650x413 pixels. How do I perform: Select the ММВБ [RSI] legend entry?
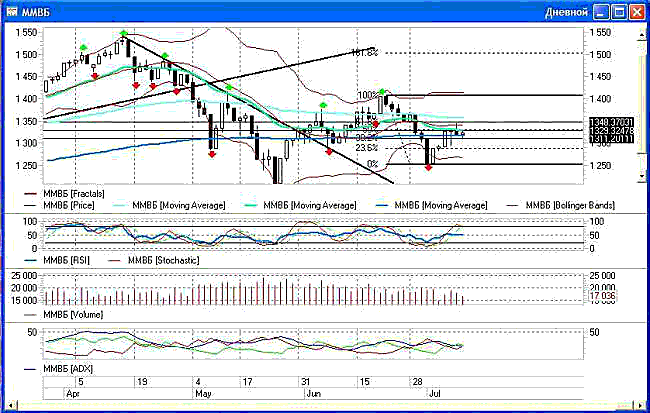(x=57, y=260)
